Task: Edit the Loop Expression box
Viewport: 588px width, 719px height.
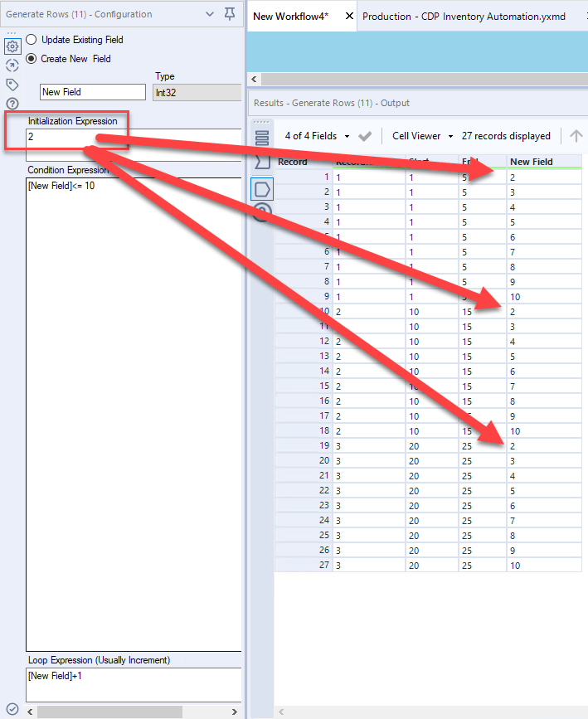Action: (134, 684)
